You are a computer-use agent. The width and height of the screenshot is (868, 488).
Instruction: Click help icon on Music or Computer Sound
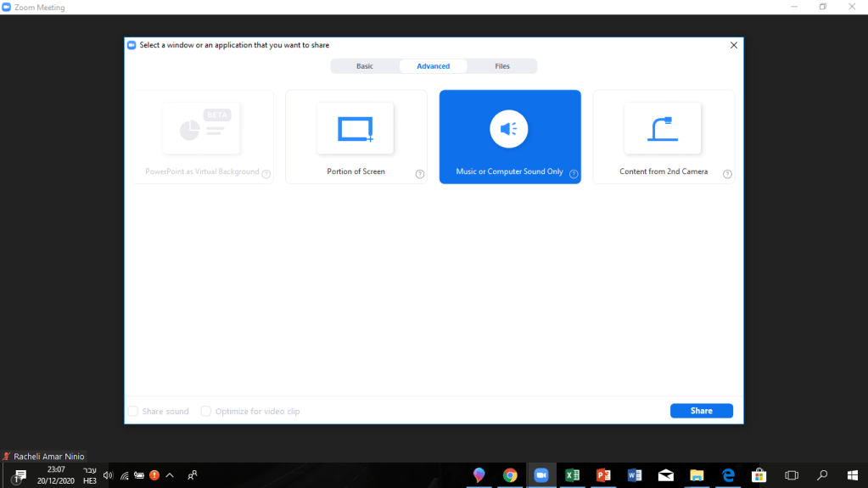pyautogui.click(x=574, y=174)
